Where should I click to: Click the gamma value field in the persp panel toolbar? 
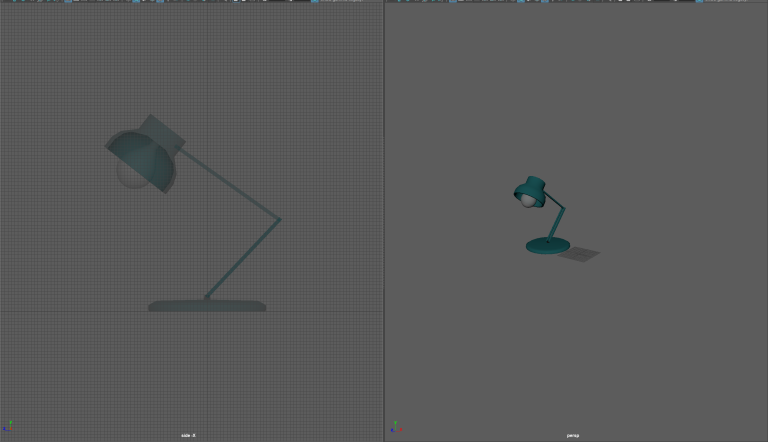click(x=687, y=1)
